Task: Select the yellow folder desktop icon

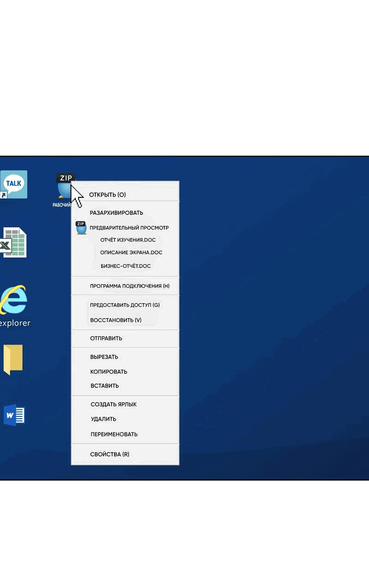Action: 13,360
